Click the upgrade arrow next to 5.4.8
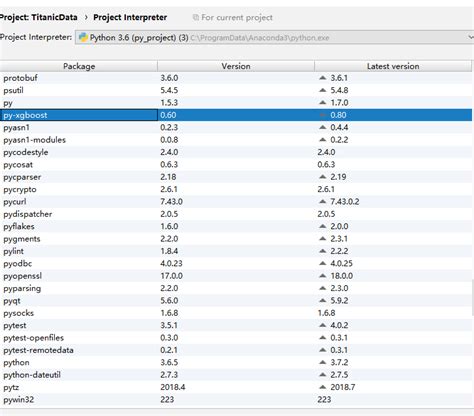 322,90
